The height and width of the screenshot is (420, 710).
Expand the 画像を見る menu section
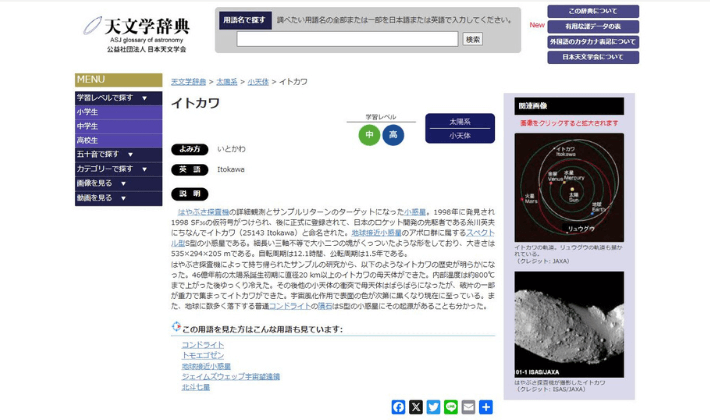[x=117, y=184]
